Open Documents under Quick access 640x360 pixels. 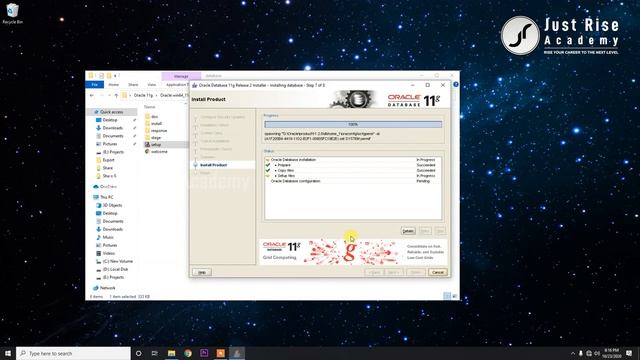(113, 136)
